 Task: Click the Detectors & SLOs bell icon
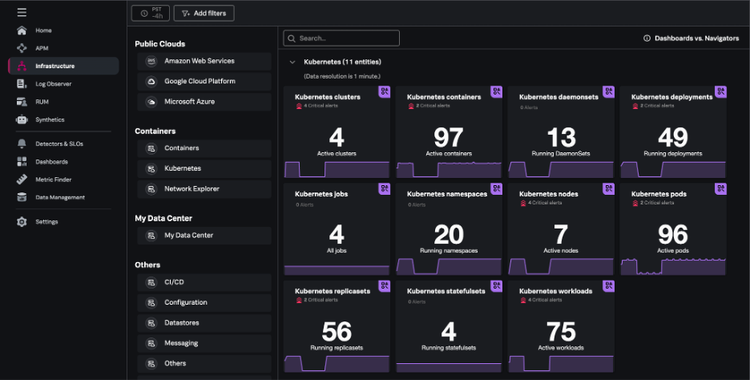click(22, 144)
